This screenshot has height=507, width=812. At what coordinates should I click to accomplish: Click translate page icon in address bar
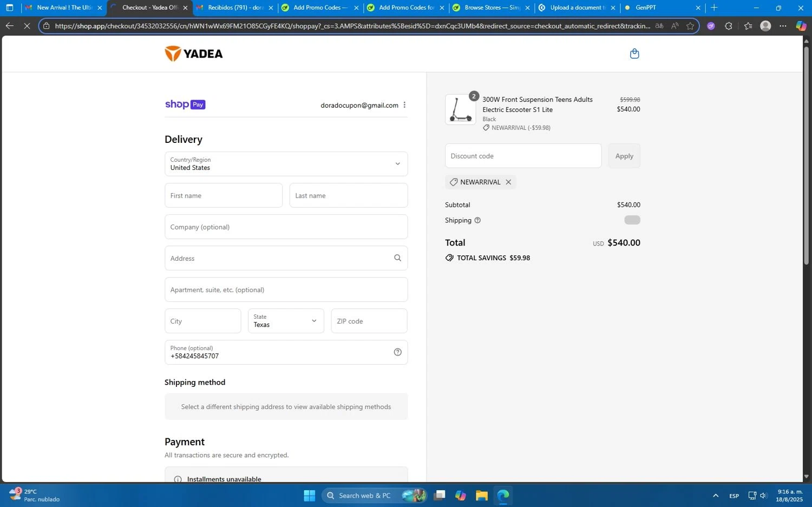659,26
